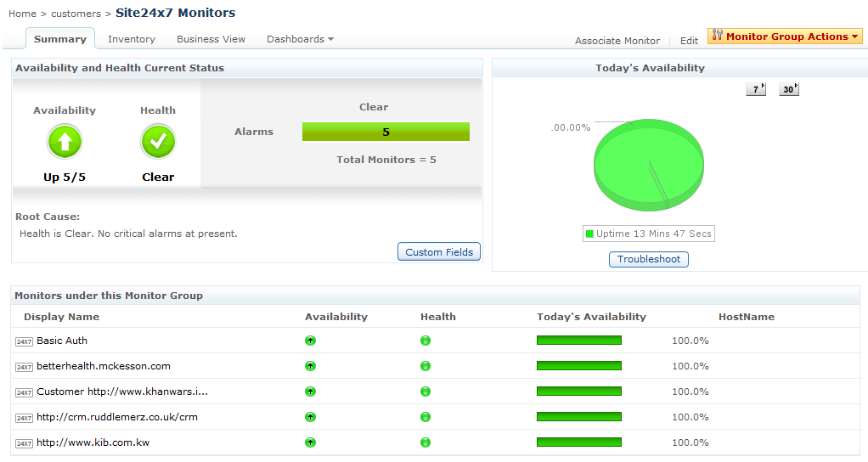
Task: Click the Troubleshoot button
Action: click(x=649, y=259)
